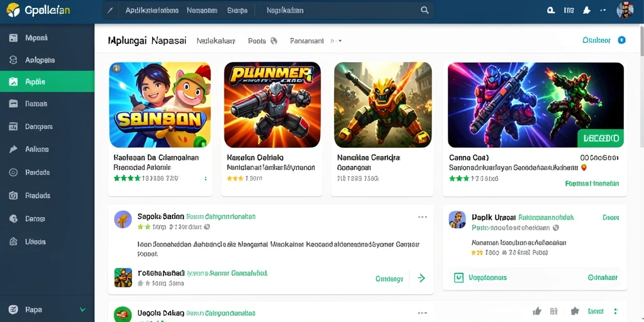Click the star icon at the bottom right
This screenshot has width=644, height=322.
tap(575, 311)
